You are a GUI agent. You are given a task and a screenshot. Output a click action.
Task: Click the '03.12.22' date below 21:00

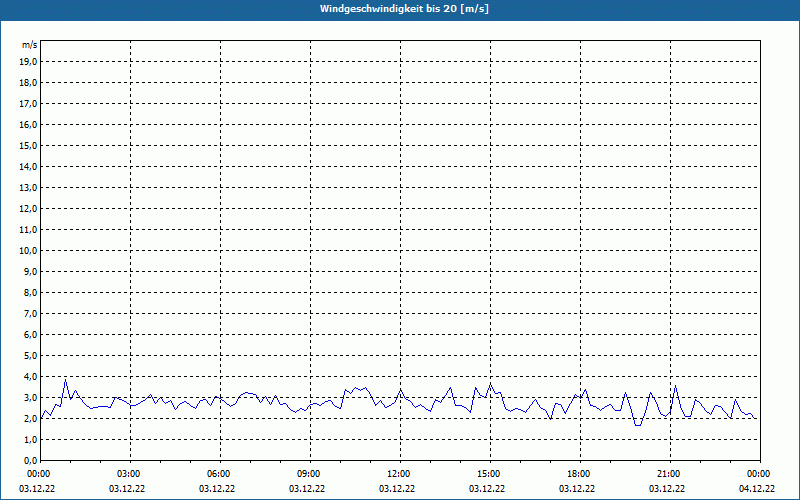coord(667,489)
